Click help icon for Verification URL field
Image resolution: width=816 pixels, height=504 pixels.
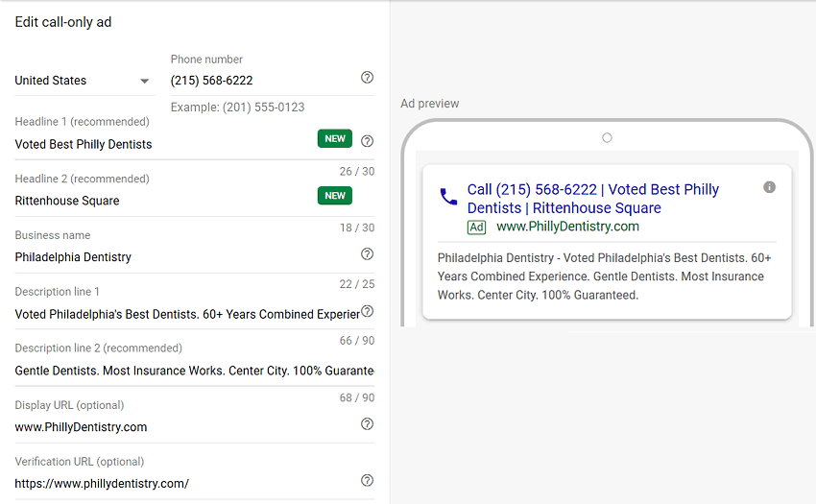pyautogui.click(x=367, y=481)
